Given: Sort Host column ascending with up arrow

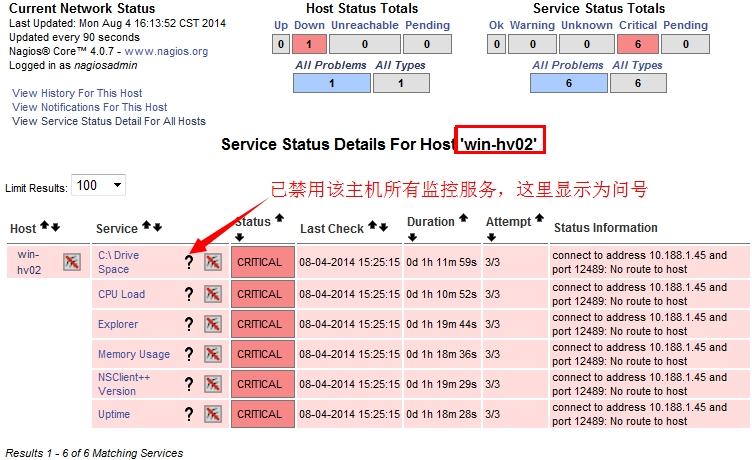Looking at the screenshot, I should pyautogui.click(x=45, y=224).
